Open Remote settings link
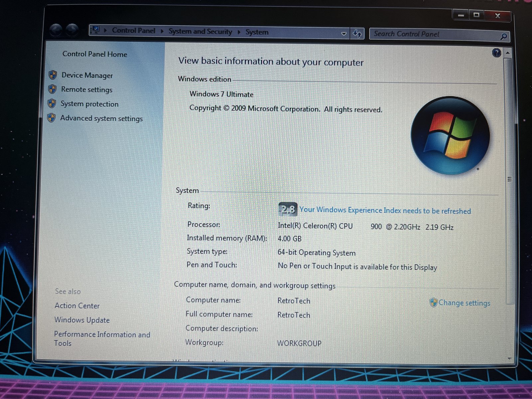 pos(87,90)
